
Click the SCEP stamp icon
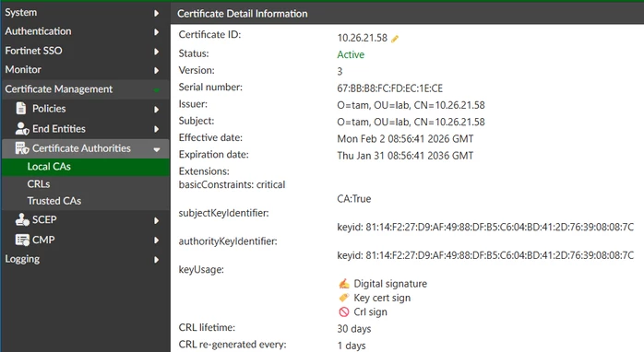click(x=22, y=219)
